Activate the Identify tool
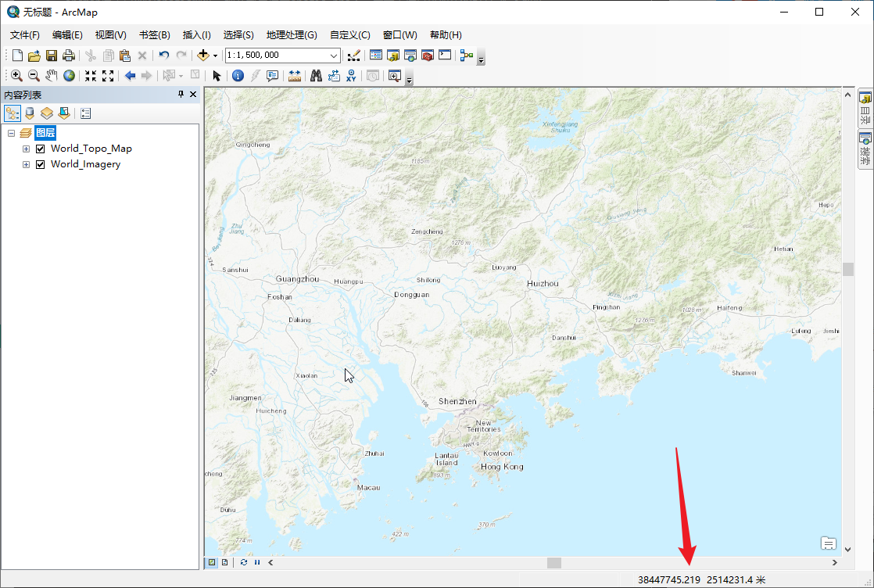Screen dimensions: 874x588 [238, 76]
